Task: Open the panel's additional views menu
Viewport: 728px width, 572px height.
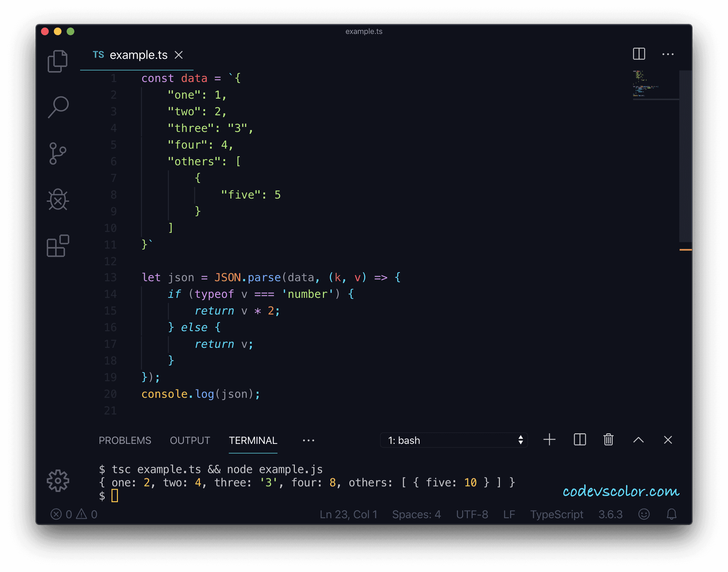Action: click(x=308, y=440)
